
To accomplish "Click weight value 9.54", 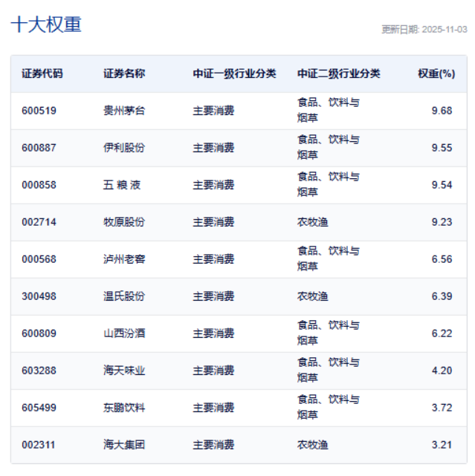I will 442,185.
